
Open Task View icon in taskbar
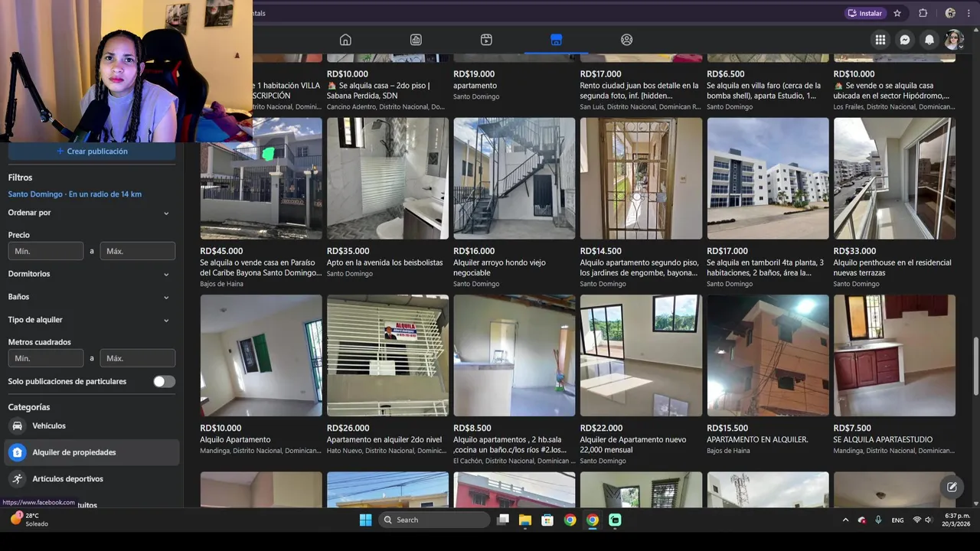pyautogui.click(x=503, y=520)
